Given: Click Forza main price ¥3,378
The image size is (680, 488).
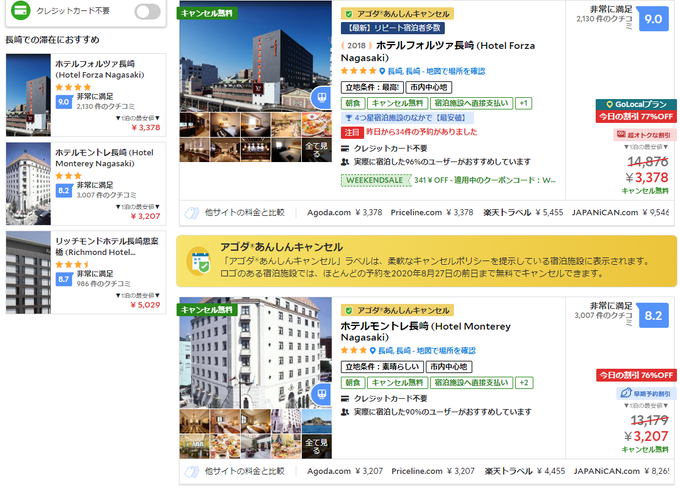Looking at the screenshot, I should 647,177.
